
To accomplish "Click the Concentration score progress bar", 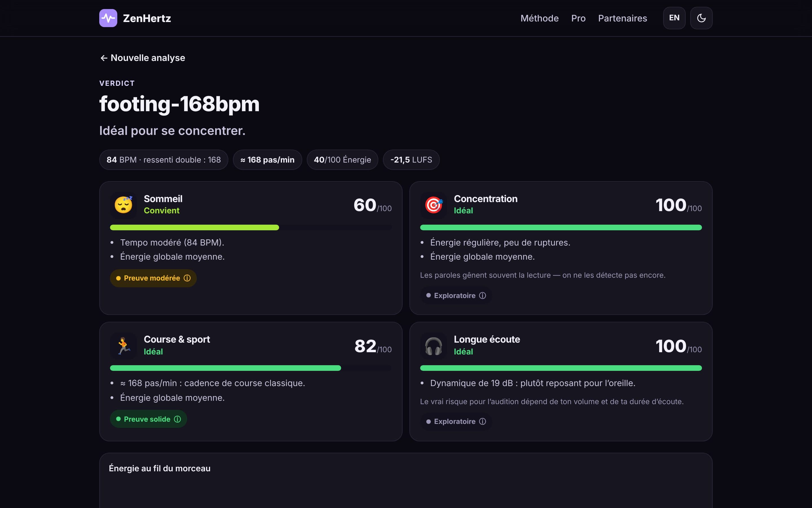I will tap(561, 227).
